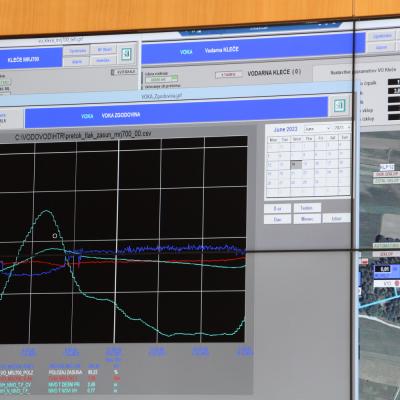Image resolution: width=400 pixels, height=400 pixels.
Task: Click the exit door icon beside KLEČE MRJ700 header
Action: coord(127,54)
